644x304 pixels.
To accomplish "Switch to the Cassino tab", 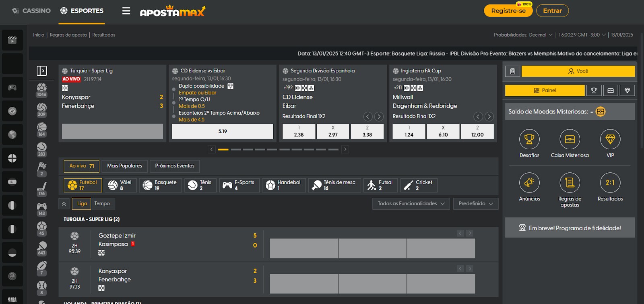I will coord(31,11).
